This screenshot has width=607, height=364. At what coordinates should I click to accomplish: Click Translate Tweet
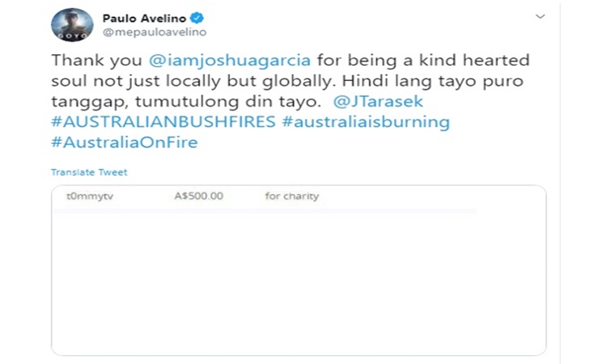89,172
